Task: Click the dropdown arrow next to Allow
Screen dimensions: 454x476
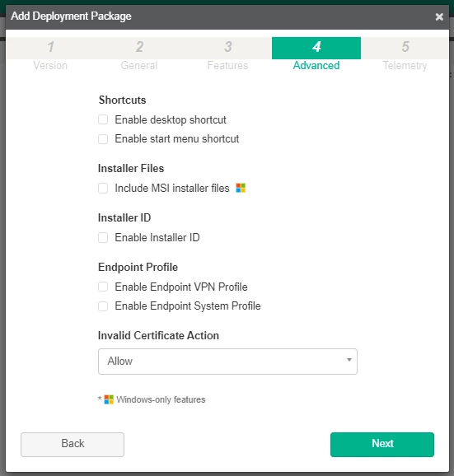Action: point(349,360)
